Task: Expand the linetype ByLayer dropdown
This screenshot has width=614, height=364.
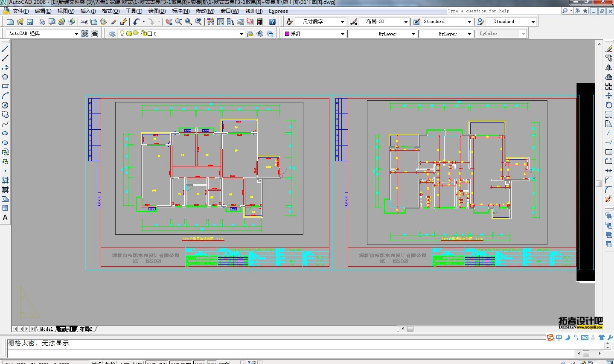Action: tap(413, 34)
